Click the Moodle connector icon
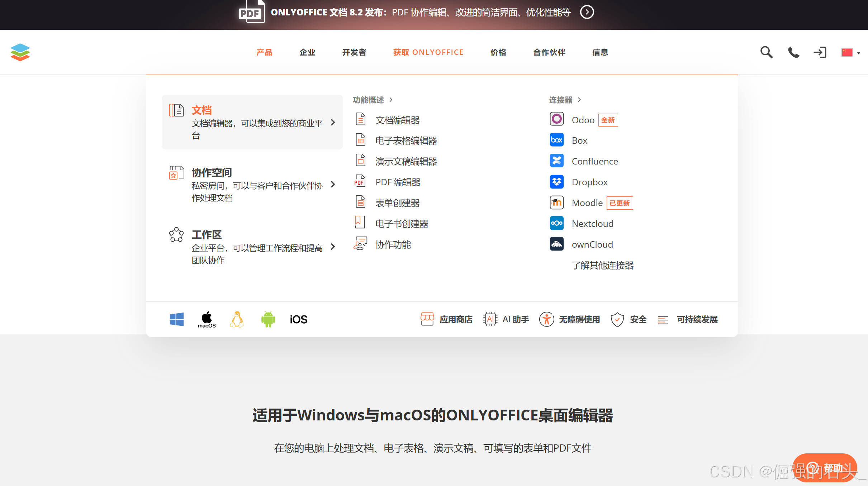This screenshot has width=868, height=486. pyautogui.click(x=556, y=202)
